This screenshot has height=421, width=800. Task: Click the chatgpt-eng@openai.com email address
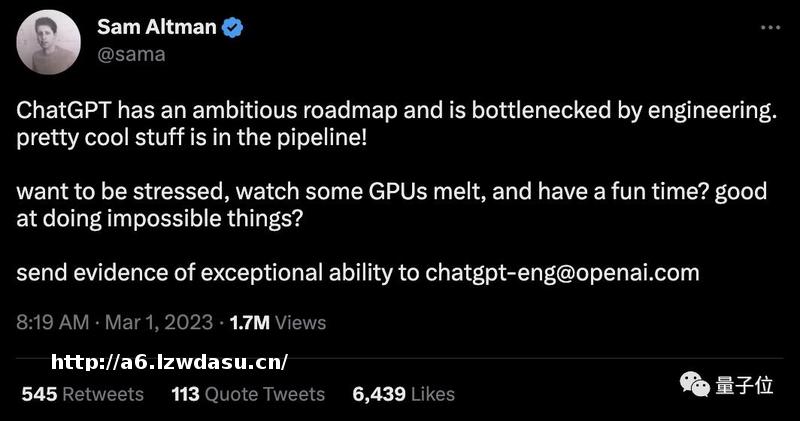tap(562, 272)
